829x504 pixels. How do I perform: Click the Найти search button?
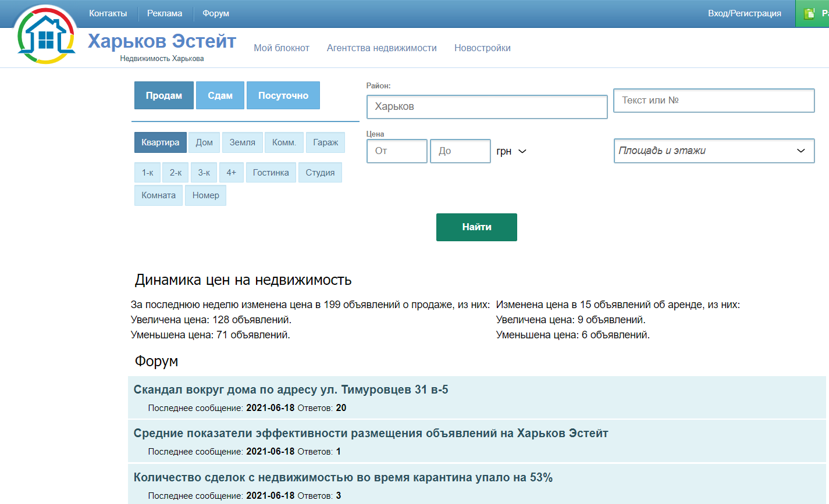point(476,227)
